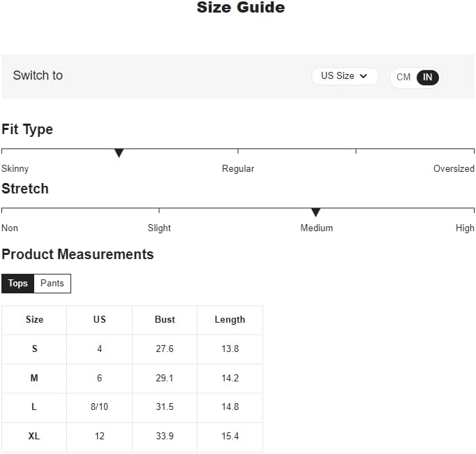
Task: Open the US Size dropdown
Action: coord(345,76)
